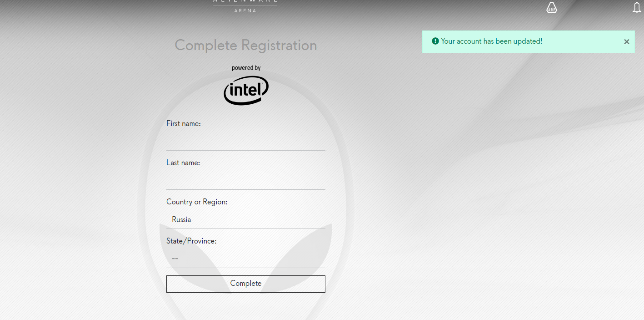Click the "State/Province:" label
This screenshot has height=320, width=644.
191,241
